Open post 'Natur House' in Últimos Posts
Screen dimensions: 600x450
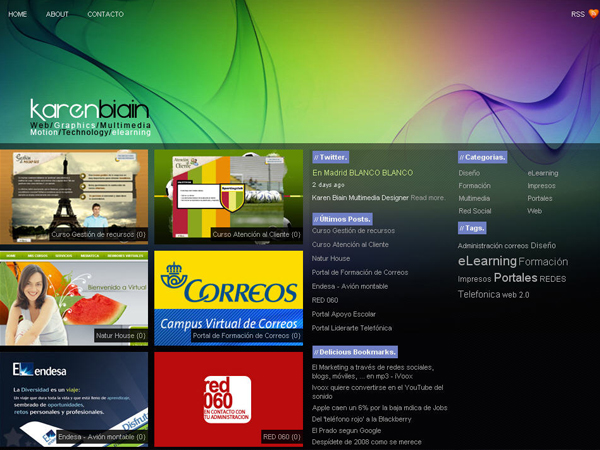tap(331, 259)
